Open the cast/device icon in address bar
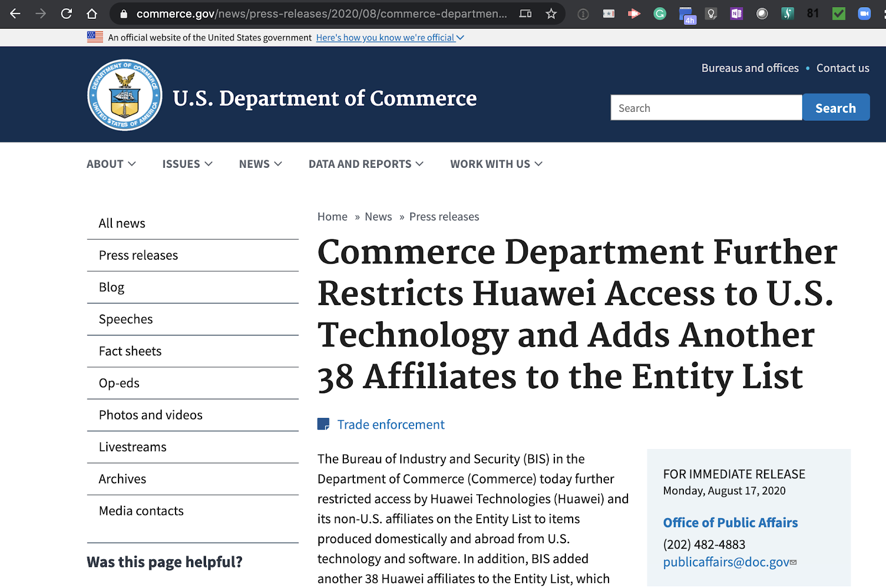Viewport: 886px width, 588px height. coord(526,14)
